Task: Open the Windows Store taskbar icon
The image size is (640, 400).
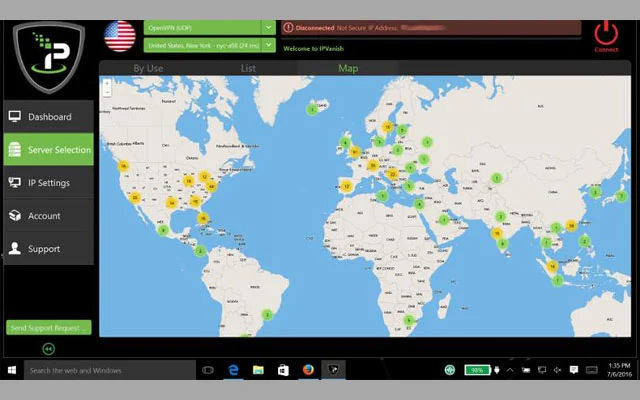Action: [x=283, y=370]
